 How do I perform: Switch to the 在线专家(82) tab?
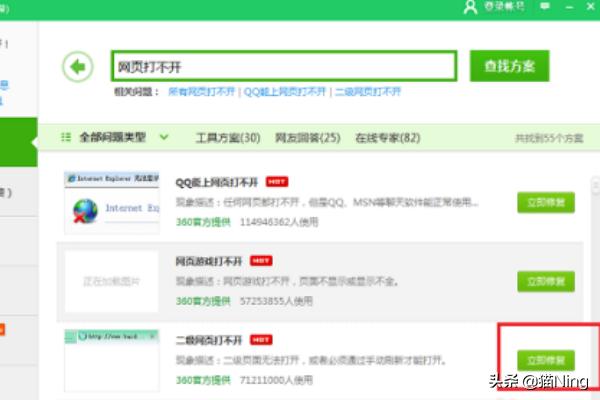click(x=388, y=138)
